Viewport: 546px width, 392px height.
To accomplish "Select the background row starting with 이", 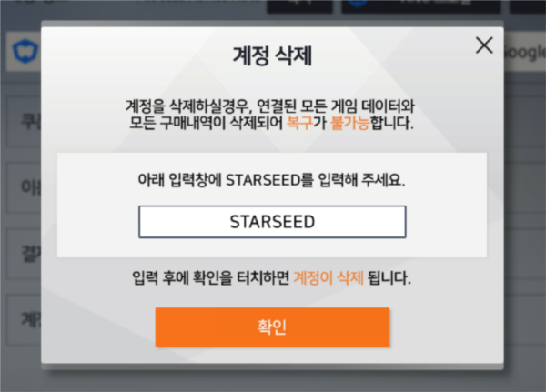I will (x=24, y=187).
